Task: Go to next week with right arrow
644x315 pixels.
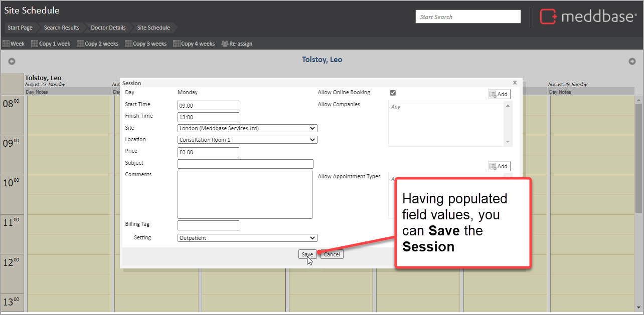Action: [632, 61]
